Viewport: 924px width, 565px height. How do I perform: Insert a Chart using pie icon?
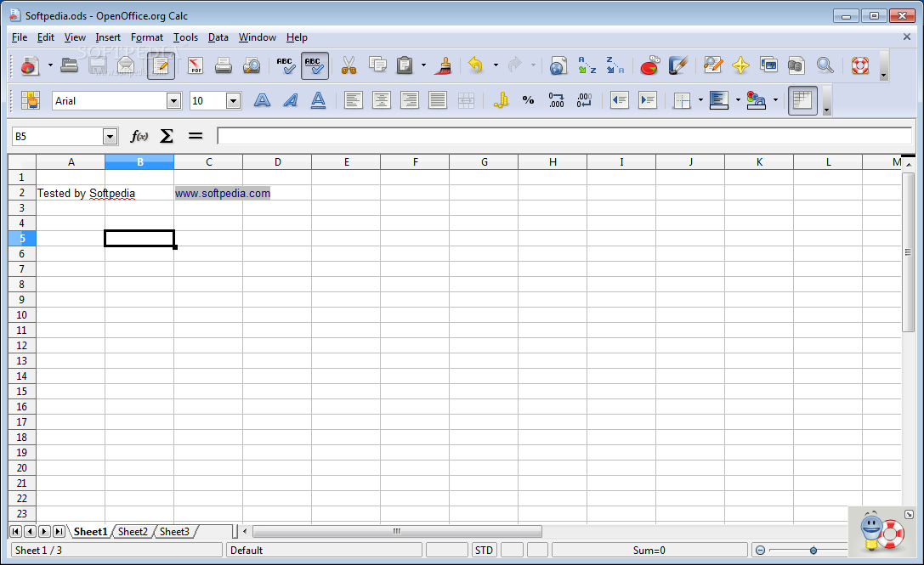649,65
